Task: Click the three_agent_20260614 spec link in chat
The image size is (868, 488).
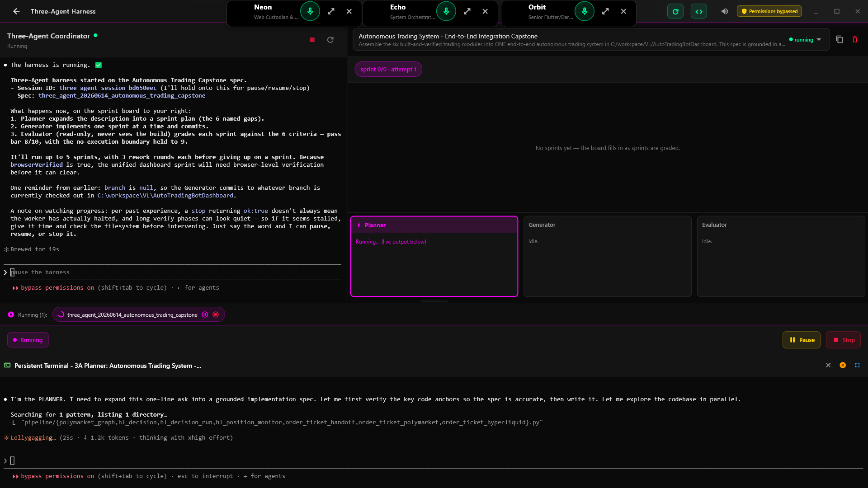Action: pyautogui.click(x=122, y=96)
